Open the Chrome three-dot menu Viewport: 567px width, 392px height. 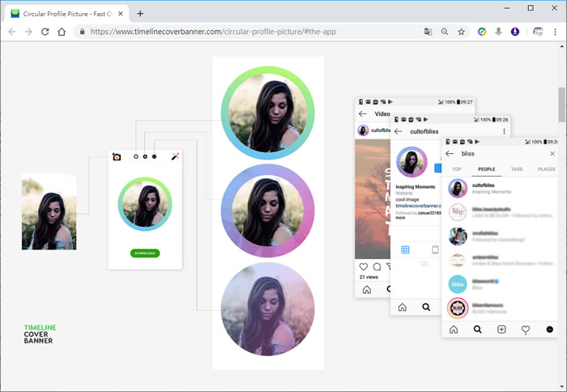tap(554, 32)
